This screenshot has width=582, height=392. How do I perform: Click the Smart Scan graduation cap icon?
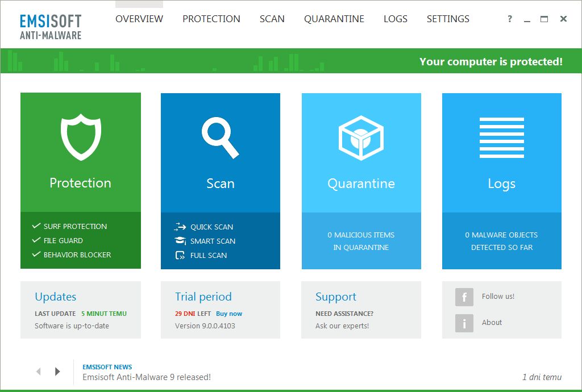click(x=180, y=241)
